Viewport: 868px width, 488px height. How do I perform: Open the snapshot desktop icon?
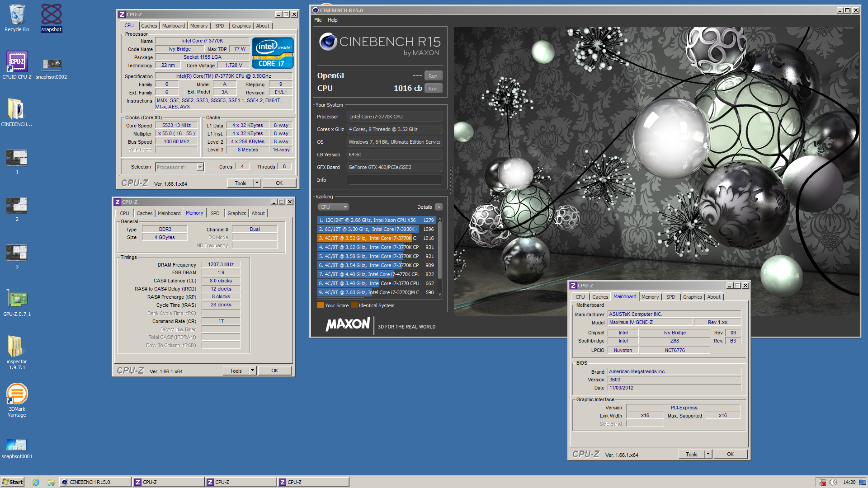point(51,18)
